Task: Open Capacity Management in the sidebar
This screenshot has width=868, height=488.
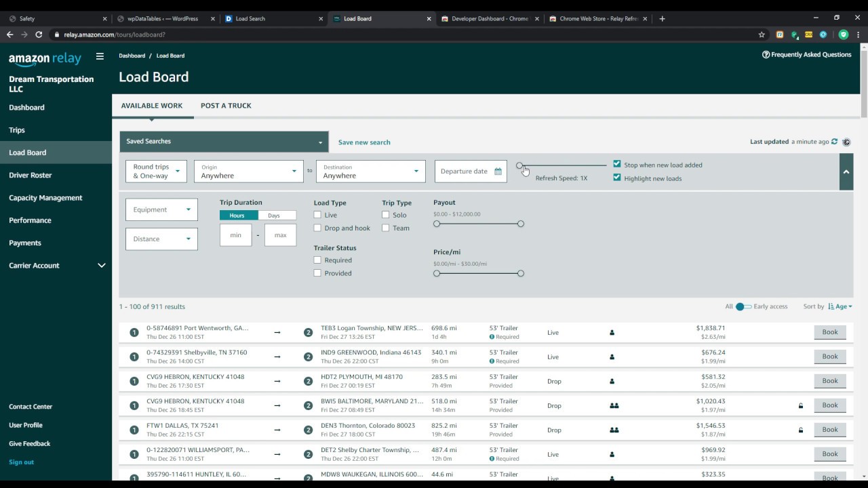Action: 45,198
